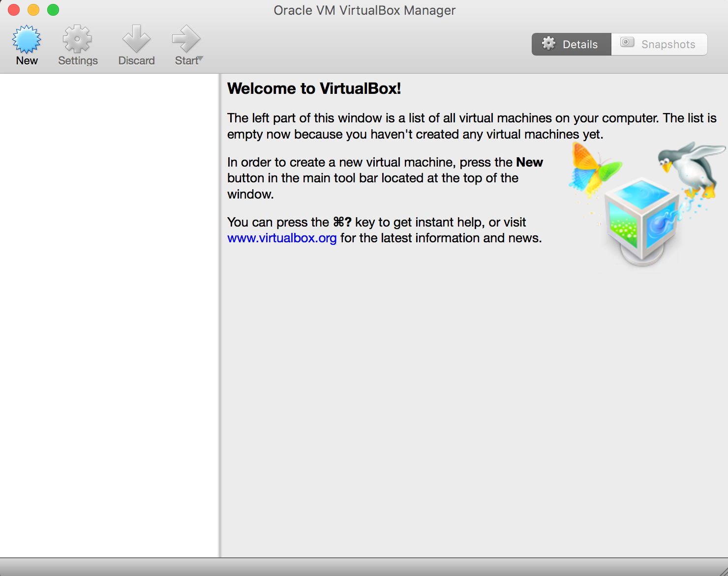This screenshot has width=728, height=576.
Task: Close the VirtualBox Manager window
Action: 14,10
